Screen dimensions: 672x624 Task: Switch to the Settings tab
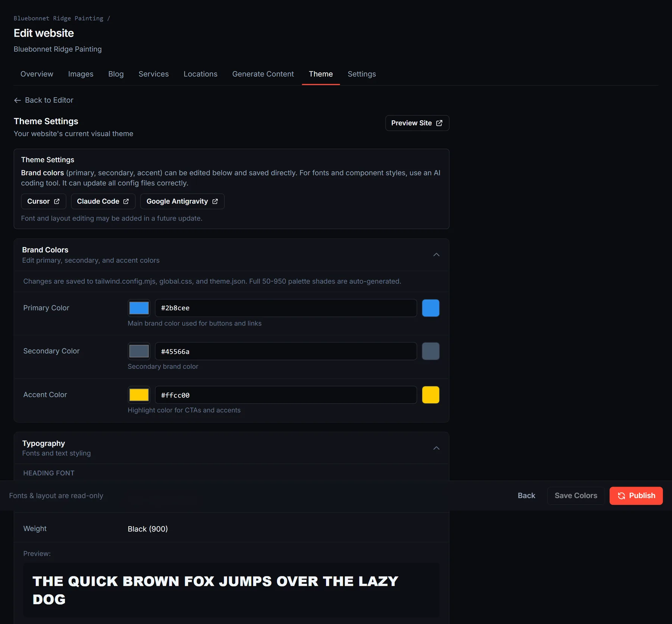point(362,74)
